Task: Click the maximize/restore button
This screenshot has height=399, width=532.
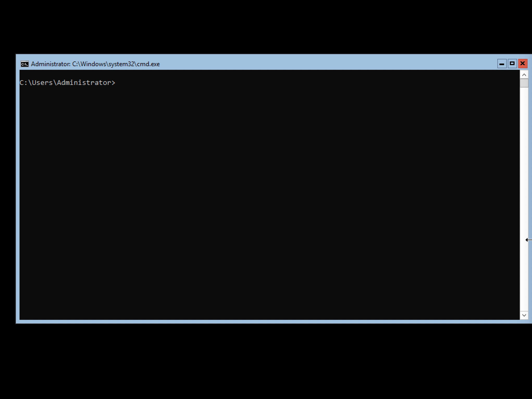Action: click(x=511, y=63)
